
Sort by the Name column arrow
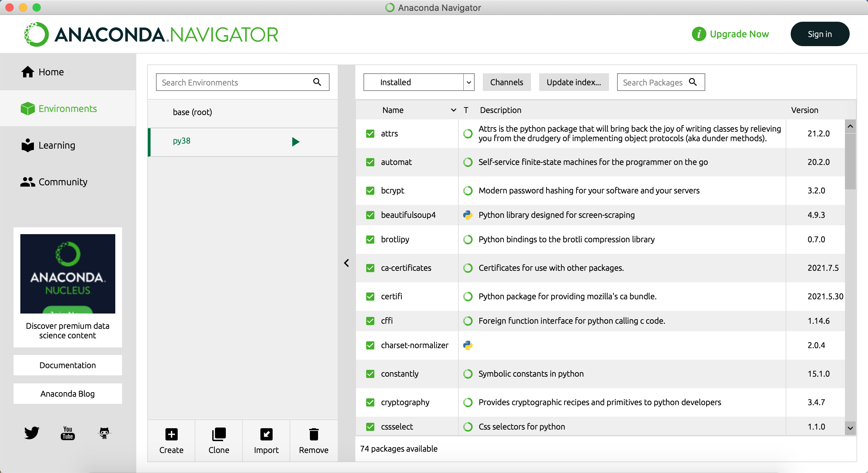click(x=453, y=110)
